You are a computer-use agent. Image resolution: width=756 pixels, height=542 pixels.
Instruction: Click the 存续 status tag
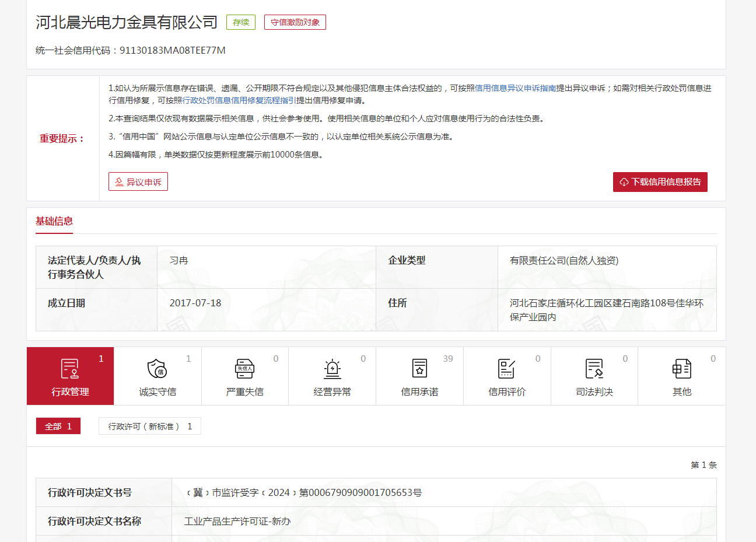[241, 22]
